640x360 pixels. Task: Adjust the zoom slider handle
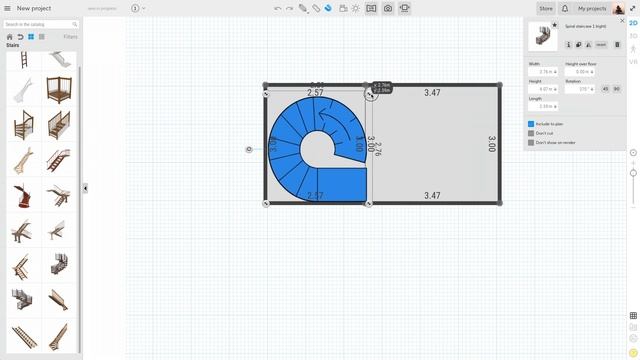point(633,173)
